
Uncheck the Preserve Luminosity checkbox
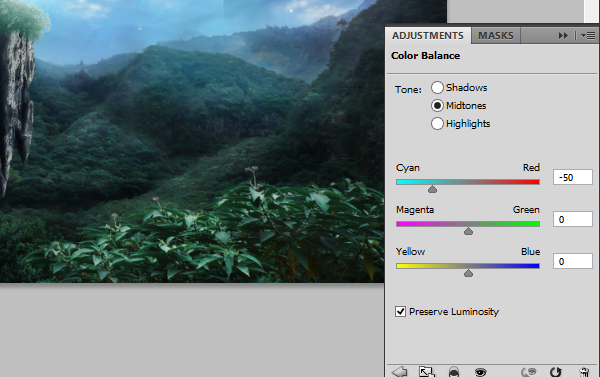tap(400, 312)
